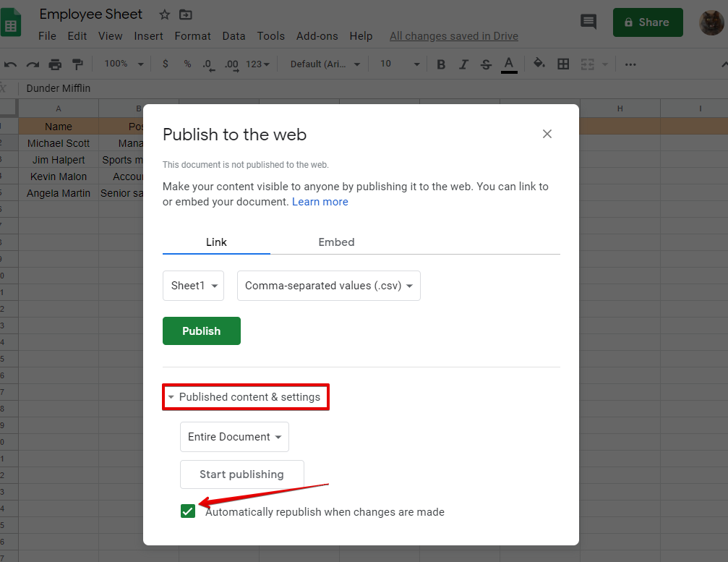Screen dimensions: 728x562
Task: Open the Format menu
Action: click(x=193, y=36)
